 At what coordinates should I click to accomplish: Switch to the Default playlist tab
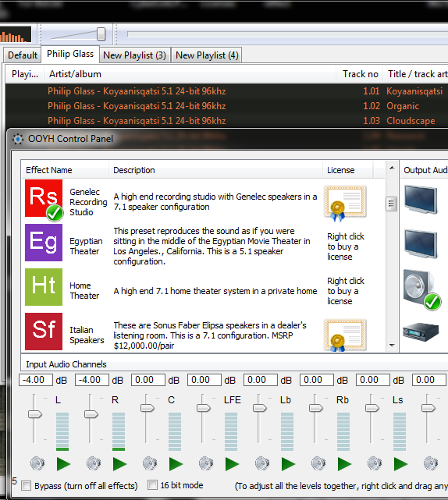pos(22,55)
